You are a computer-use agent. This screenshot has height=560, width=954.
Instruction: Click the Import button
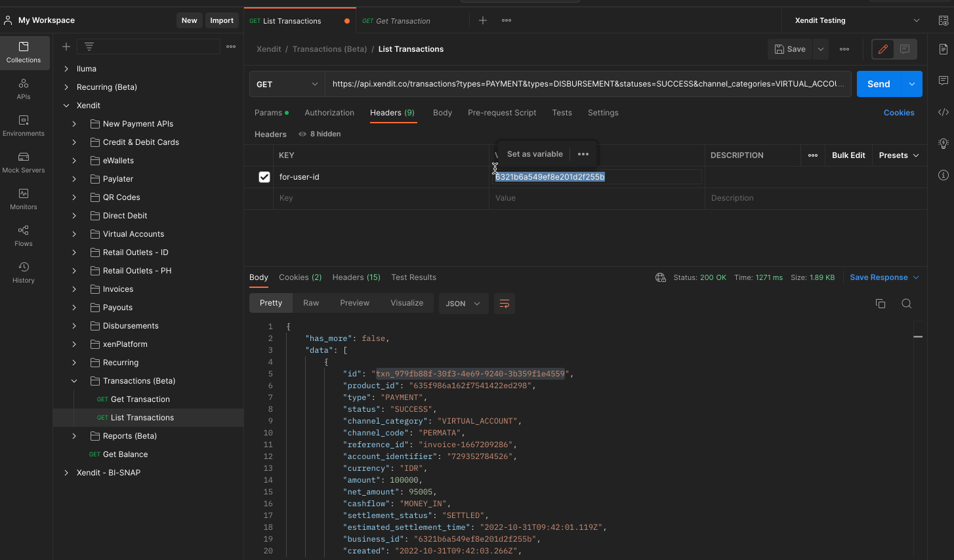pos(222,20)
